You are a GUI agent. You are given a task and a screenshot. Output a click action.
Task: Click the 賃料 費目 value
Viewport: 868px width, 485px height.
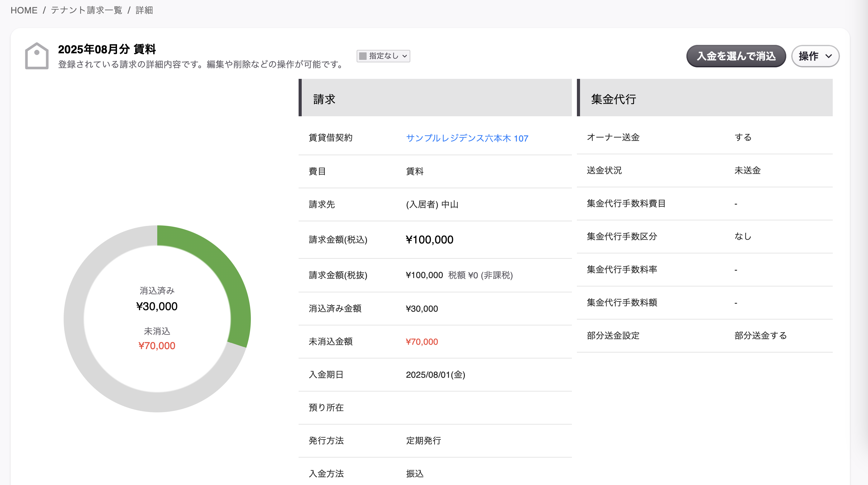coord(414,171)
